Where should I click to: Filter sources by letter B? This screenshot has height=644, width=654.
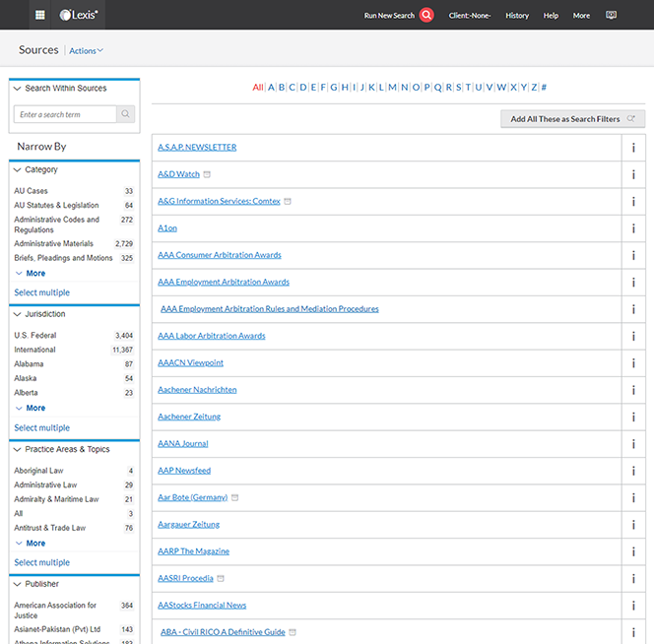pyautogui.click(x=282, y=88)
